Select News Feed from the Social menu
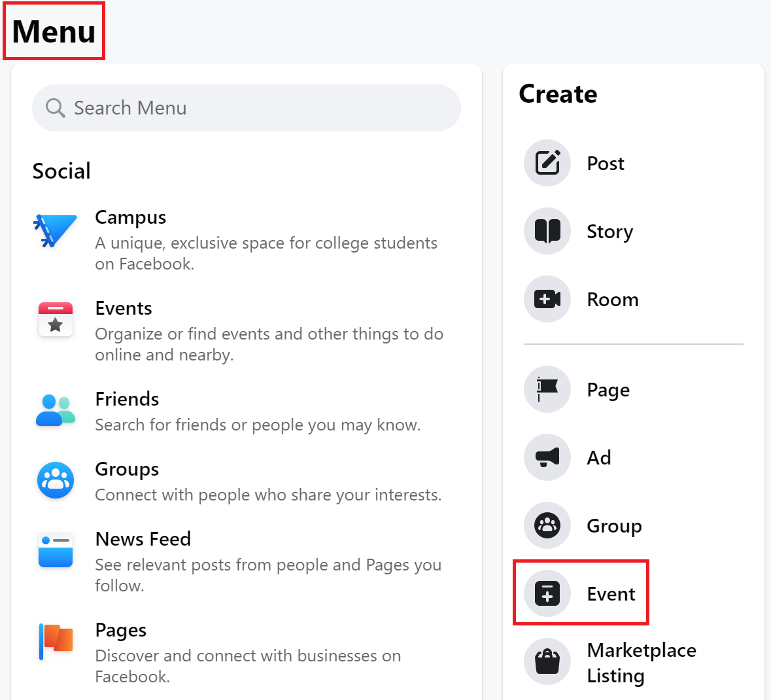The height and width of the screenshot is (700, 771). [143, 539]
